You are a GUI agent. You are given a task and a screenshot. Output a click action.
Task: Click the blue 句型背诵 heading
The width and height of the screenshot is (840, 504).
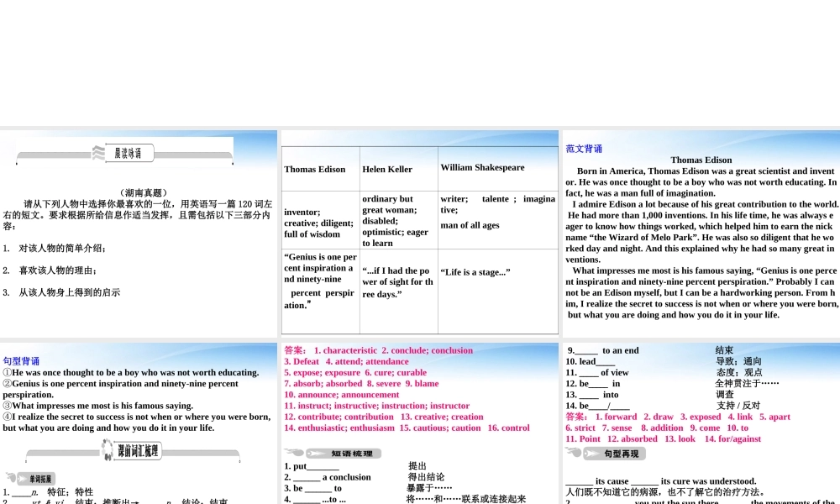coord(21,361)
